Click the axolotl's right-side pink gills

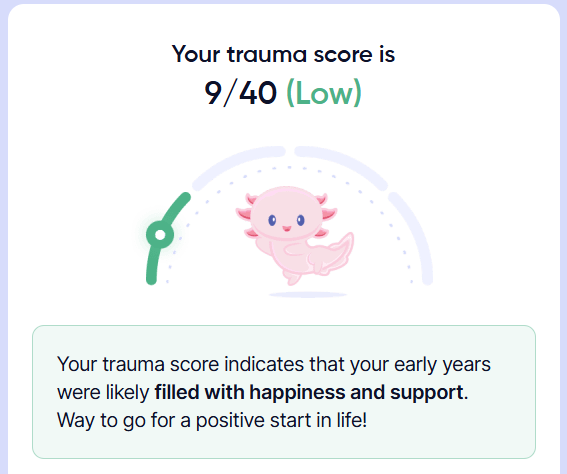(325, 216)
